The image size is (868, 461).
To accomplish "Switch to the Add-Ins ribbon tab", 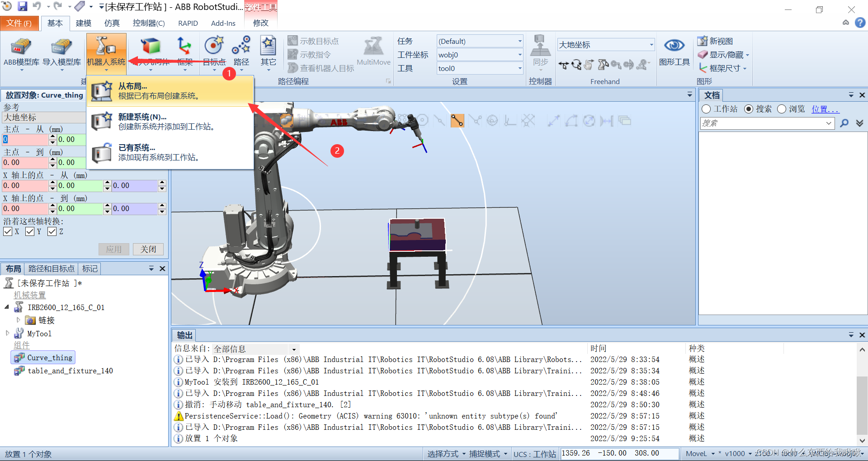I will (x=223, y=23).
